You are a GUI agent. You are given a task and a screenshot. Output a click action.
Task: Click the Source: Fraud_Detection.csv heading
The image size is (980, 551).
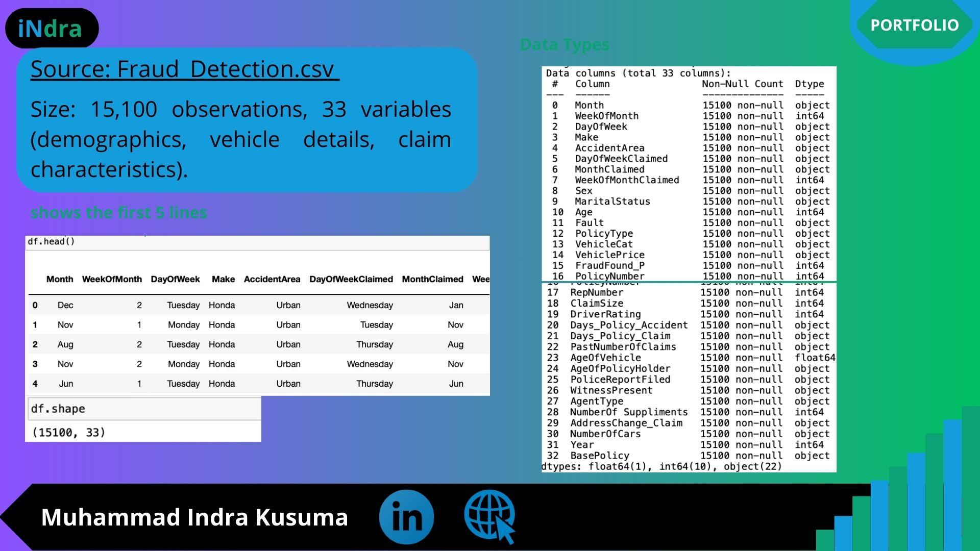tap(184, 69)
